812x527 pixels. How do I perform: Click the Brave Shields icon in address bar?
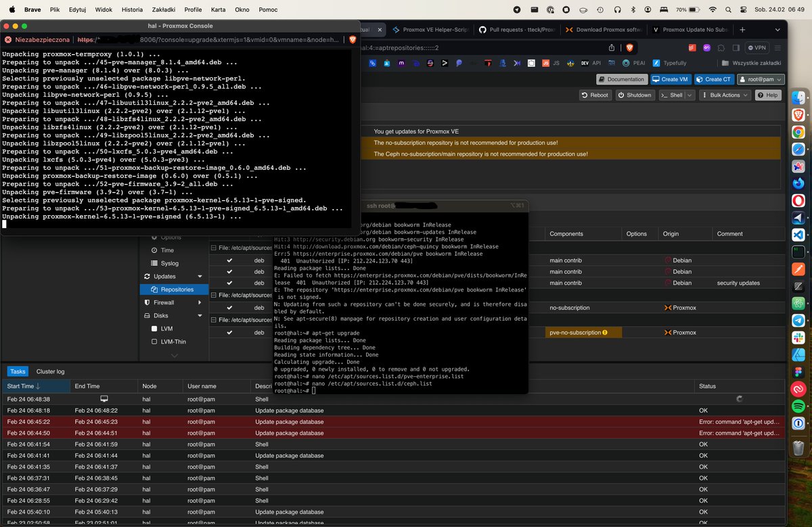629,47
